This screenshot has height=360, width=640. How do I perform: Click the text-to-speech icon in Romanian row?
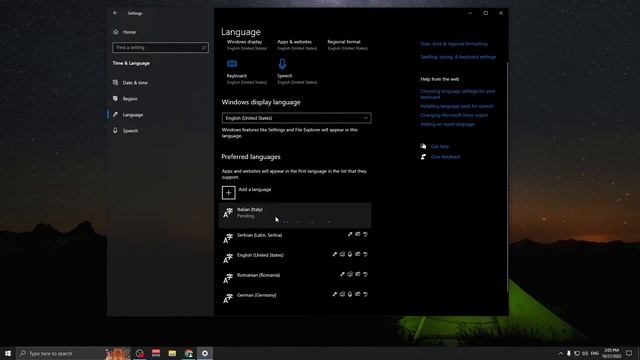350,274
